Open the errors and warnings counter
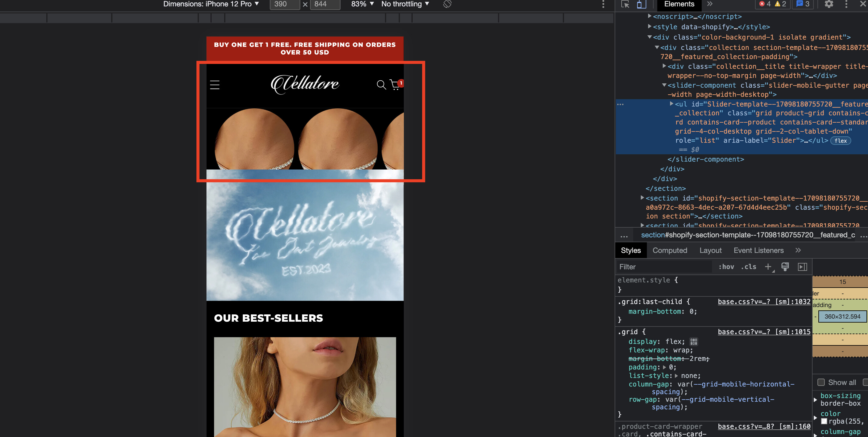Screen dimensions: 868x437 [x=773, y=4]
